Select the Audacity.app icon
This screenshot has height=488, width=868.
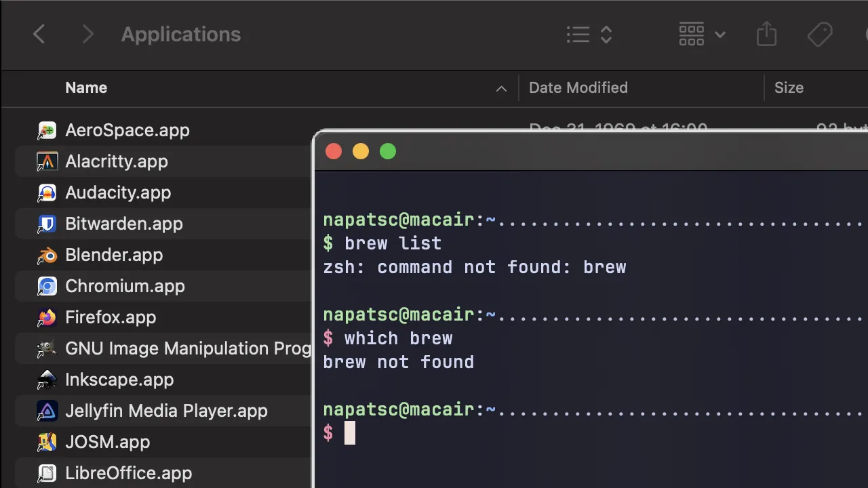[47, 192]
